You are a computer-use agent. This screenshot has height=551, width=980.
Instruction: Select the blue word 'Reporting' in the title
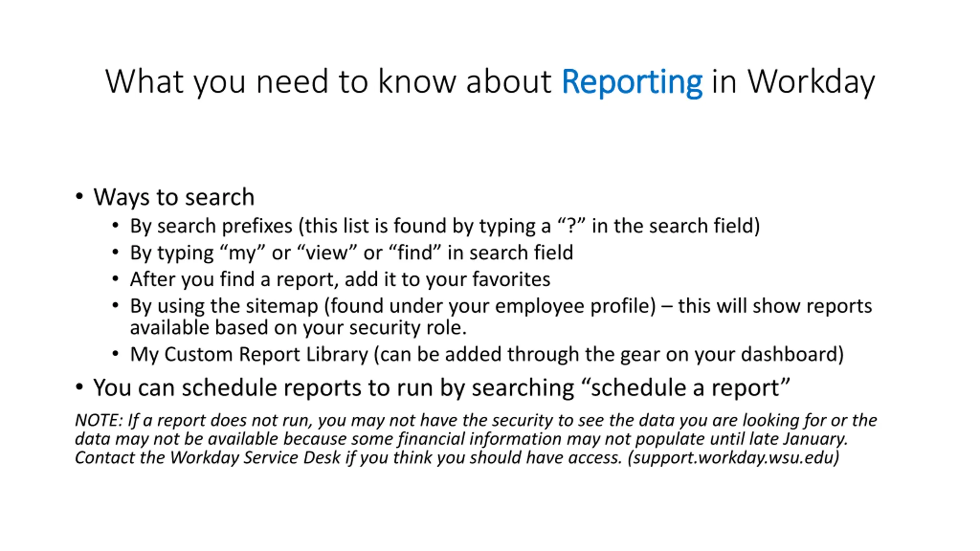click(x=632, y=82)
